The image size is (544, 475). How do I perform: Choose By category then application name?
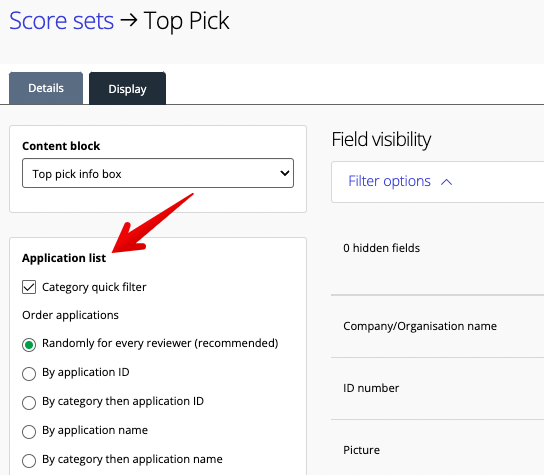click(29, 461)
